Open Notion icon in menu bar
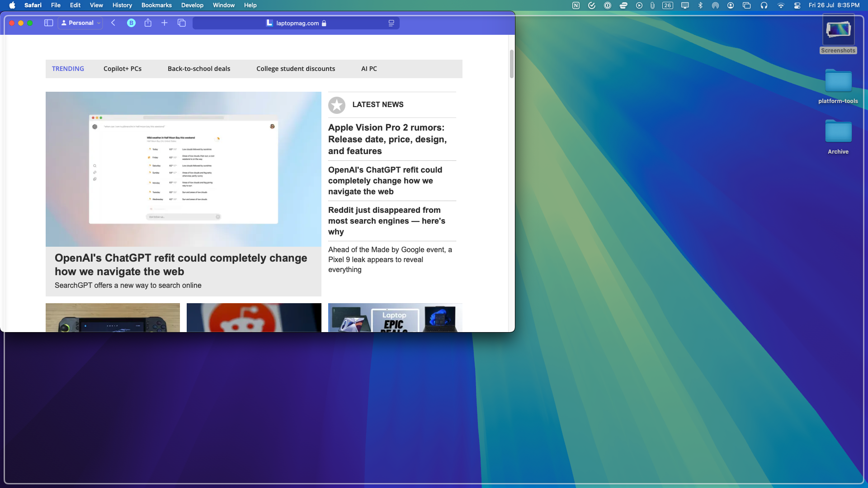868x488 pixels. pos(576,5)
